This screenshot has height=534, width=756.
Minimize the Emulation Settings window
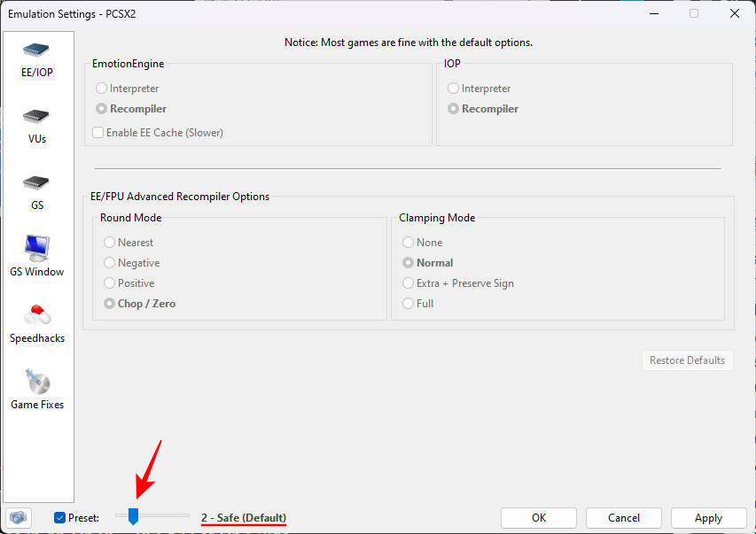pos(654,13)
